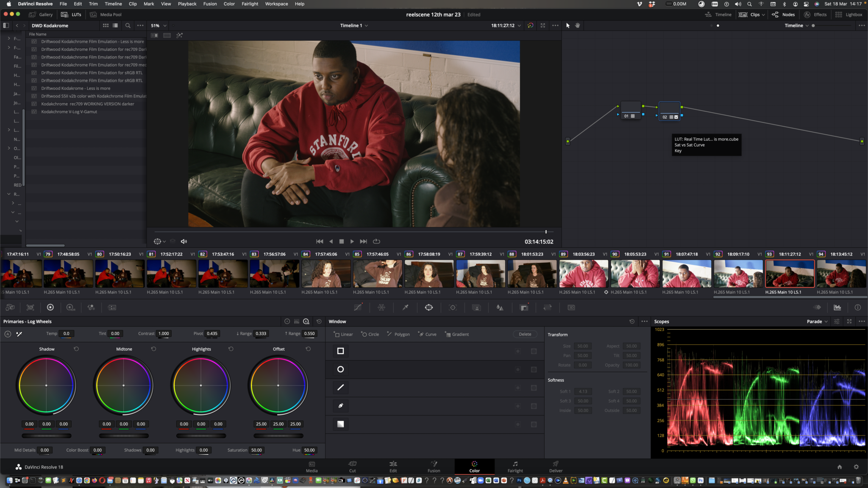Reset the Offset color wheel
Image resolution: width=868 pixels, height=488 pixels.
click(x=308, y=349)
